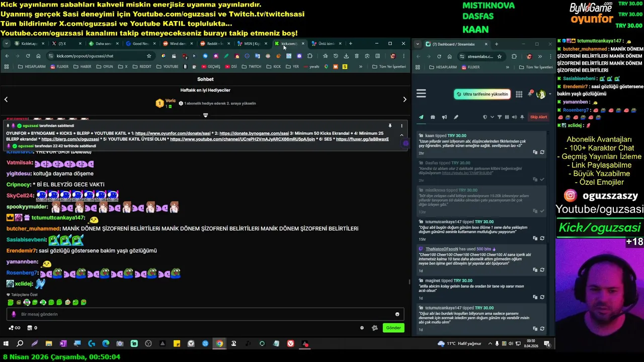The image size is (644, 362).
Task: Pause the alert queue
Action: (x=507, y=117)
